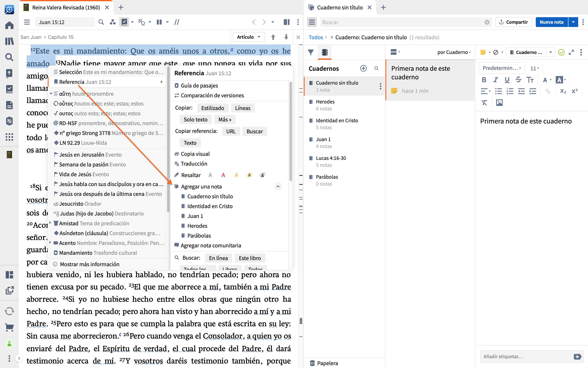Viewport: 588px width, 368px height.
Task: Open the Home sidebar icon
Action: pos(9,25)
